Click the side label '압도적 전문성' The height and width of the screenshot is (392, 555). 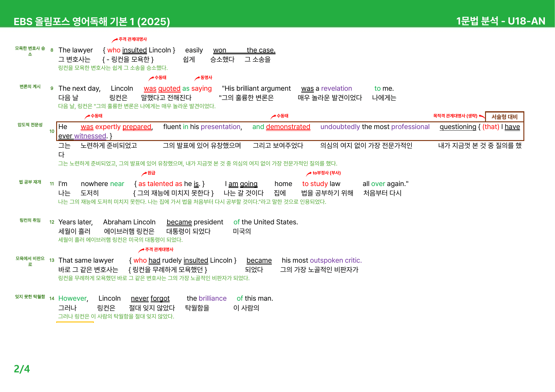pyautogui.click(x=30, y=125)
